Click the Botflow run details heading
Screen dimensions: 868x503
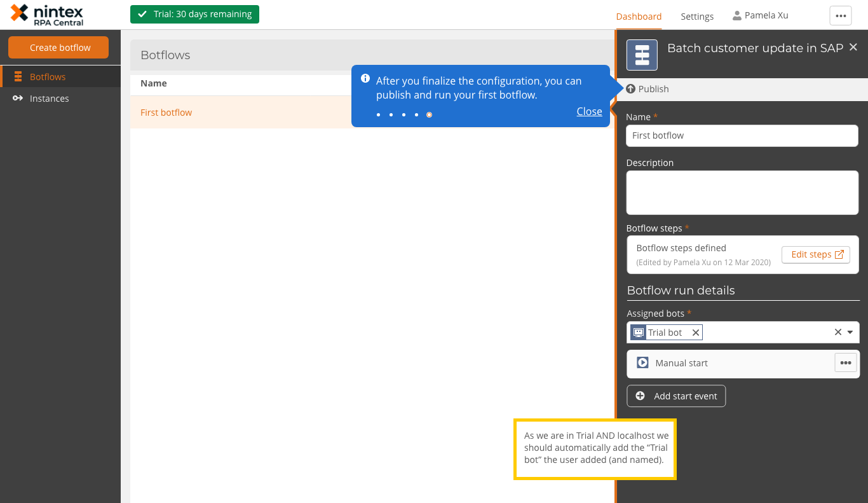click(x=681, y=291)
